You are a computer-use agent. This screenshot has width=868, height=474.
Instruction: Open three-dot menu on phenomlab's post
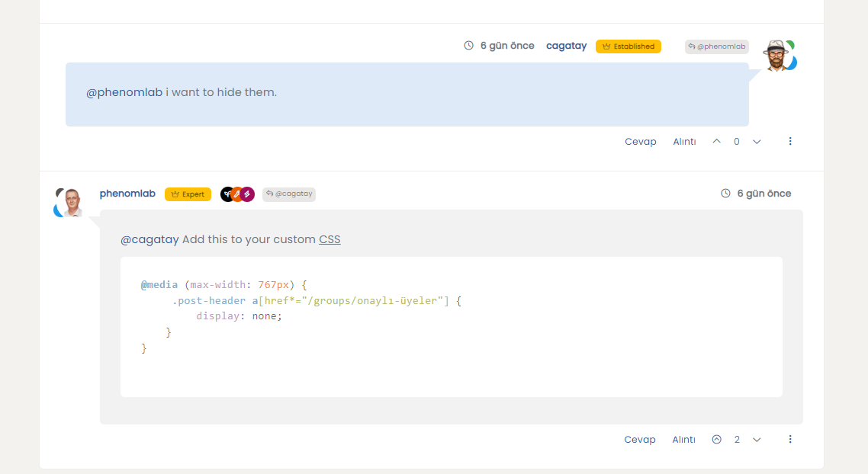(790, 440)
